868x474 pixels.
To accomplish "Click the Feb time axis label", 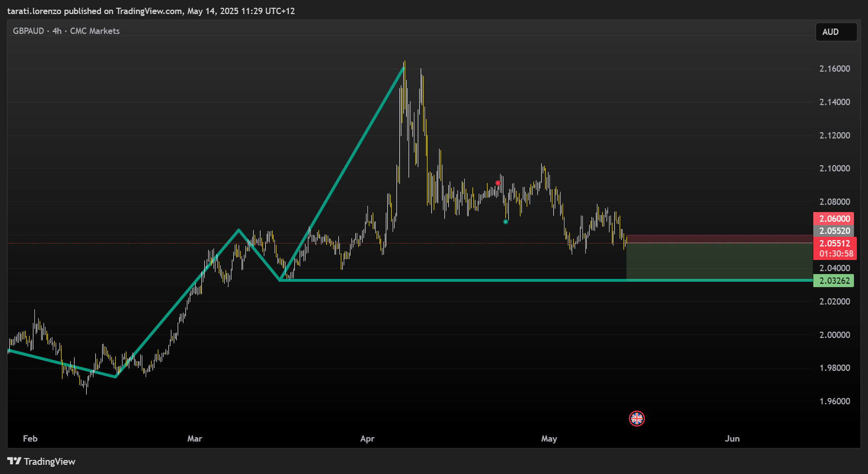I will [x=30, y=439].
